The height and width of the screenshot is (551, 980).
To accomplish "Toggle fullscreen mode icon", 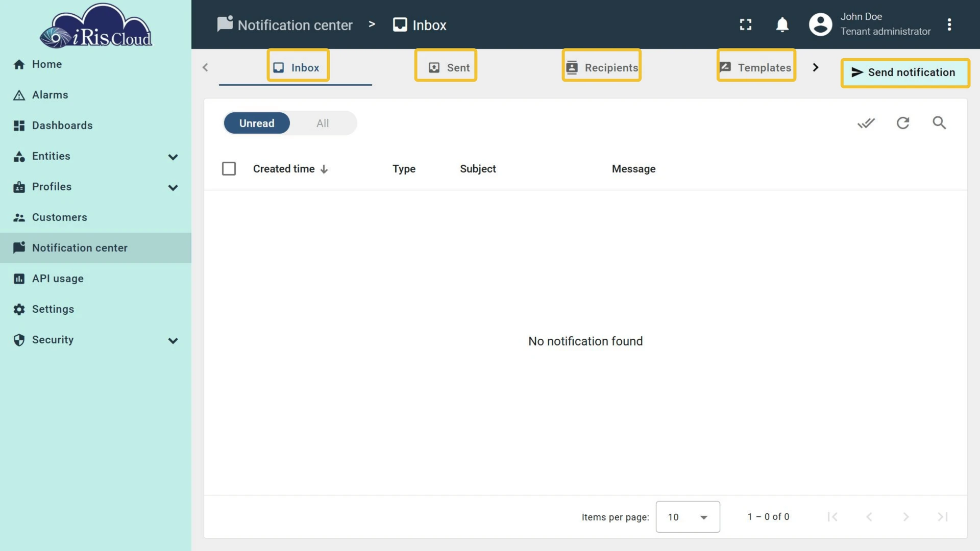I will 746,24.
